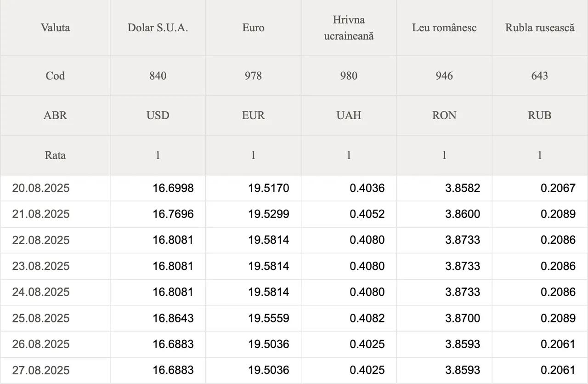Select the Valuta header cell
588x384 pixels.
[55, 28]
